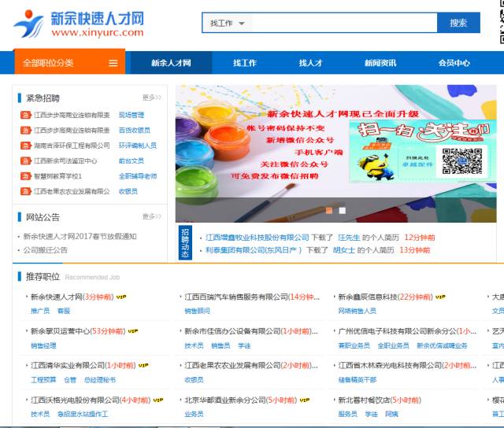Open the 推广员 position link

tap(40, 311)
